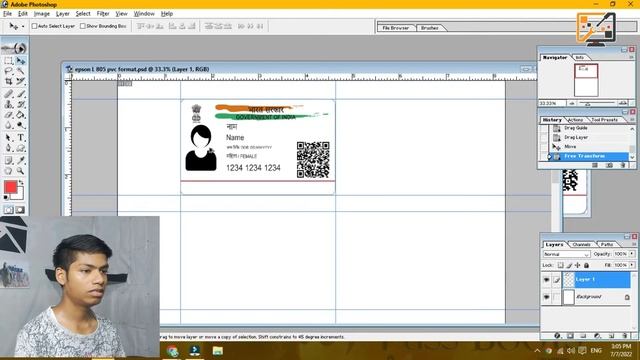This screenshot has width=640, height=360.
Task: Open the File menu
Action: [x=7, y=13]
